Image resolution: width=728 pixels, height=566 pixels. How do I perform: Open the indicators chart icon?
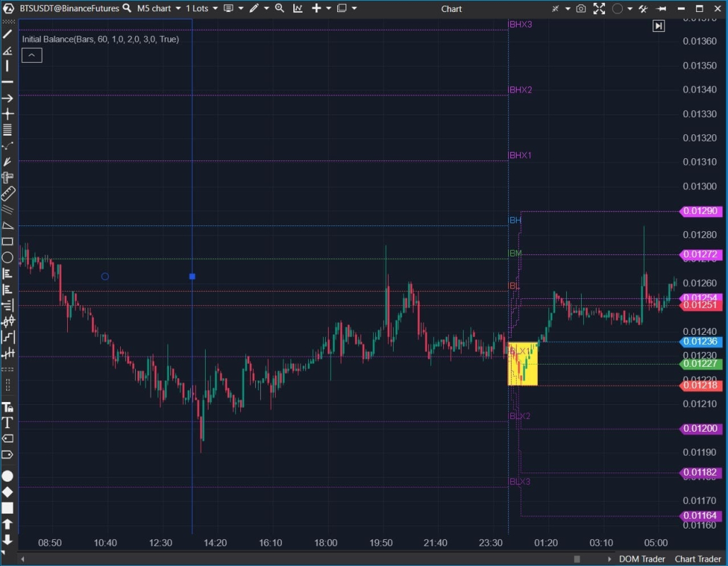coord(298,8)
